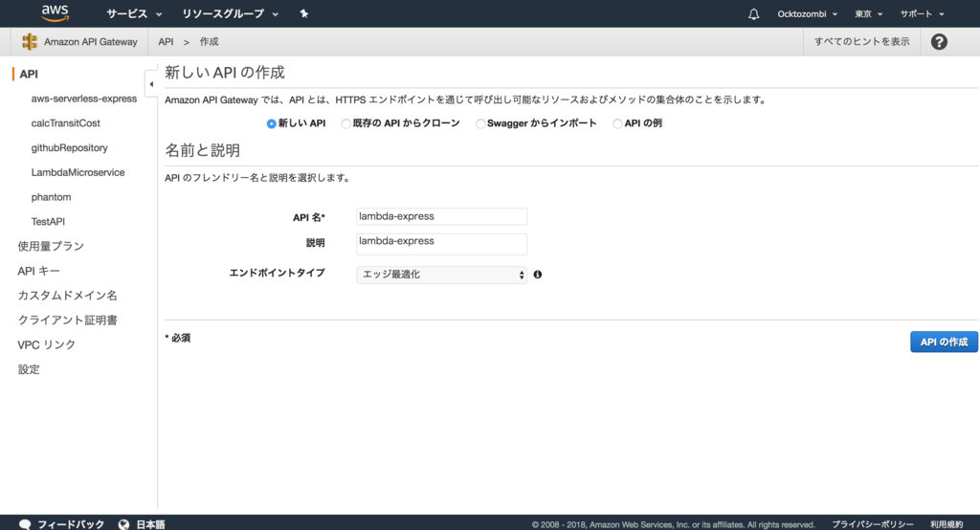
Task: Open the Ocktozombi account menu
Action: (807, 13)
